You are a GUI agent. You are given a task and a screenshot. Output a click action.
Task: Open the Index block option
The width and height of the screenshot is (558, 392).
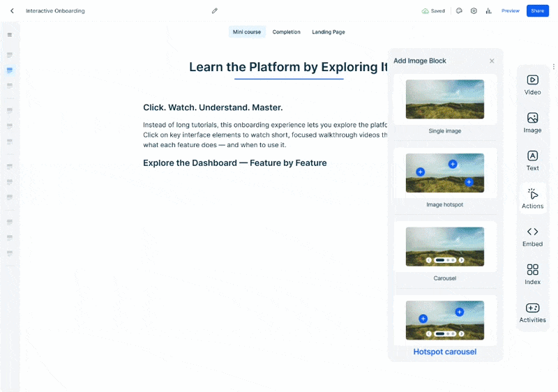[532, 273]
